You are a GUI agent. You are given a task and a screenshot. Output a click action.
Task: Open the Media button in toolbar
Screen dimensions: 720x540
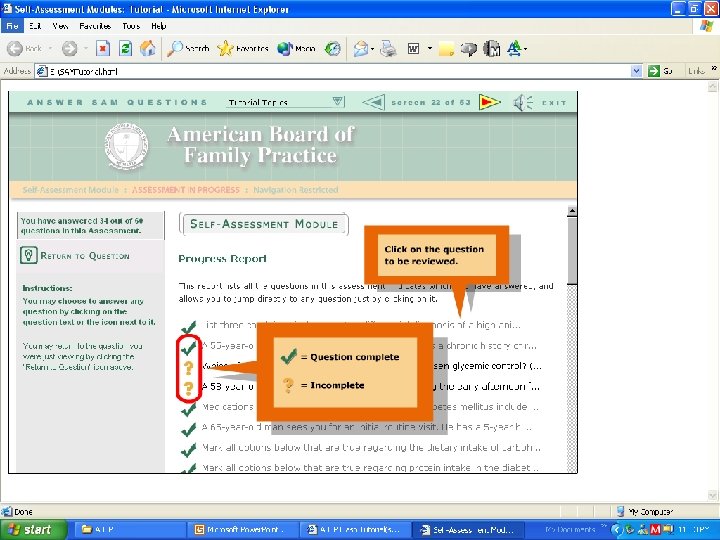[296, 48]
